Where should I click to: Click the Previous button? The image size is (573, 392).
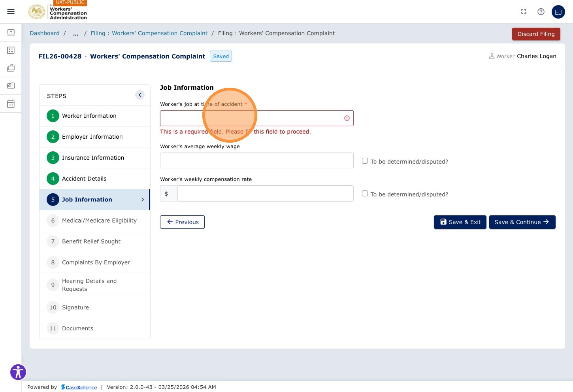coord(182,222)
